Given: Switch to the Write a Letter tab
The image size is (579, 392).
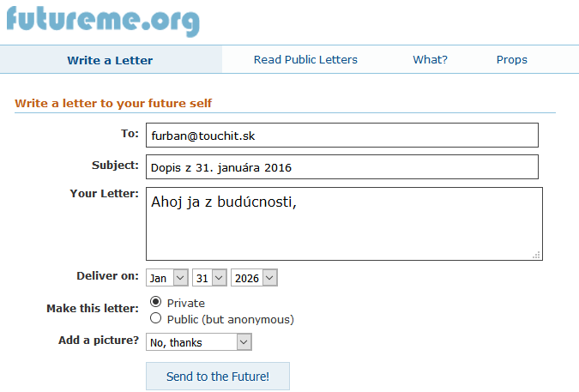Looking at the screenshot, I should tap(110, 60).
